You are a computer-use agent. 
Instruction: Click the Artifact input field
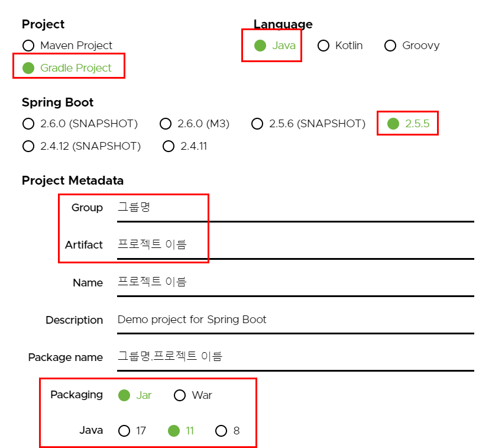(x=237, y=245)
